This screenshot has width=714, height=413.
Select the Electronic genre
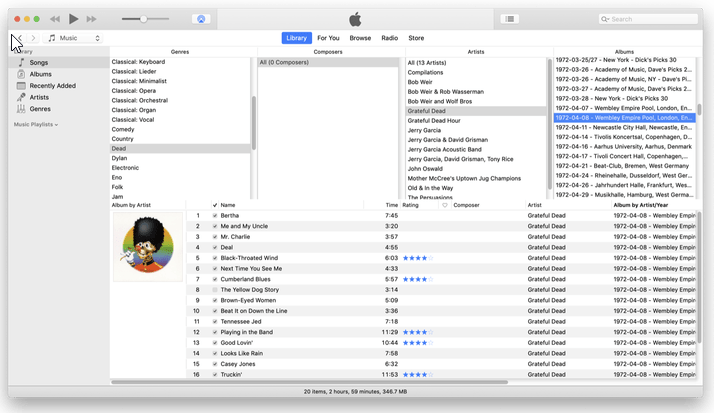[125, 168]
